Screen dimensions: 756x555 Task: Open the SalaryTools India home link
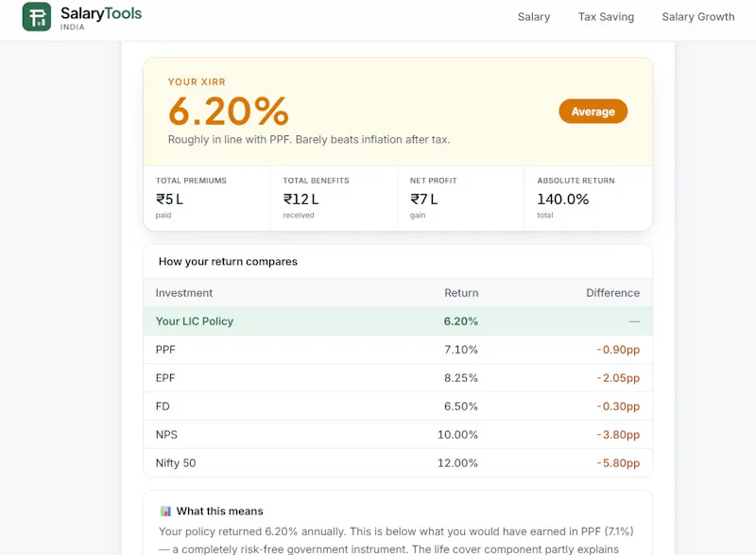pyautogui.click(x=82, y=17)
